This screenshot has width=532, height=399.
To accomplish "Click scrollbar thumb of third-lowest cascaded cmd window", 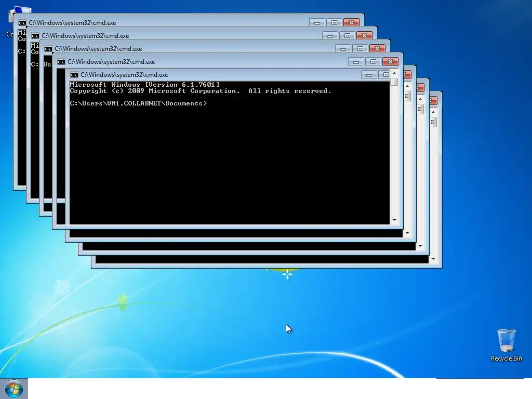I will tap(407, 96).
